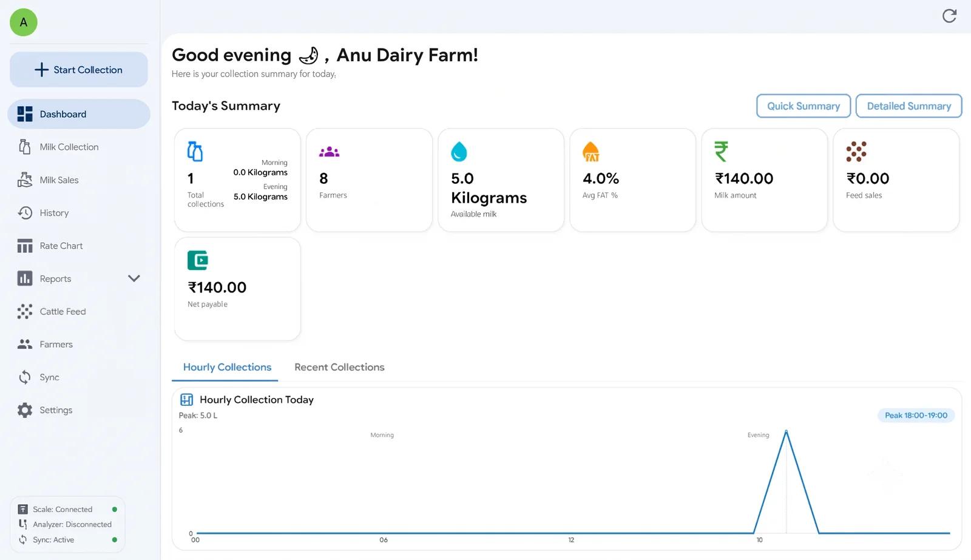Image resolution: width=971 pixels, height=560 pixels.
Task: Open the Farmers section
Action: pos(79,344)
